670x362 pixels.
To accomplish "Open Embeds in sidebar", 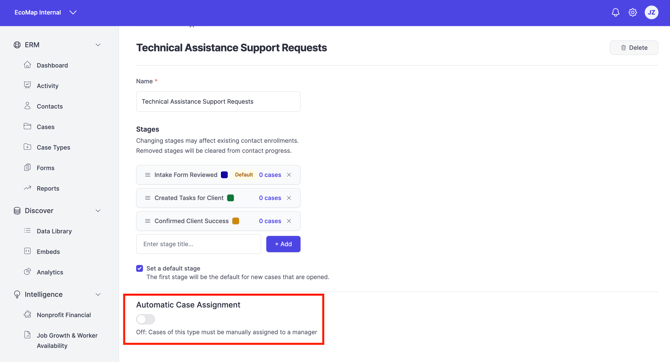I will tap(48, 252).
